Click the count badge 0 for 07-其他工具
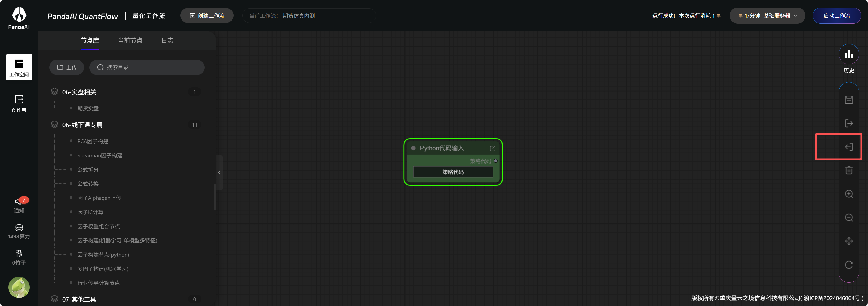Screen dimensions: 868x306 point(195,299)
